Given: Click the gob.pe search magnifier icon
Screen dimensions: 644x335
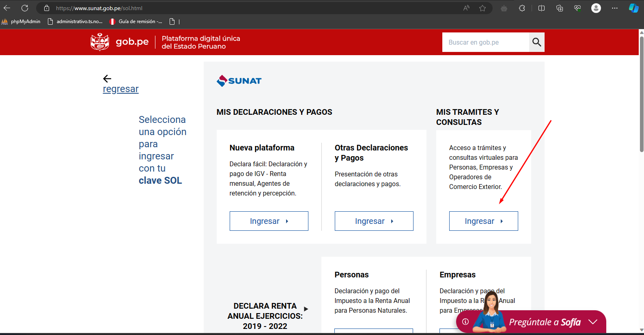Looking at the screenshot, I should [536, 42].
